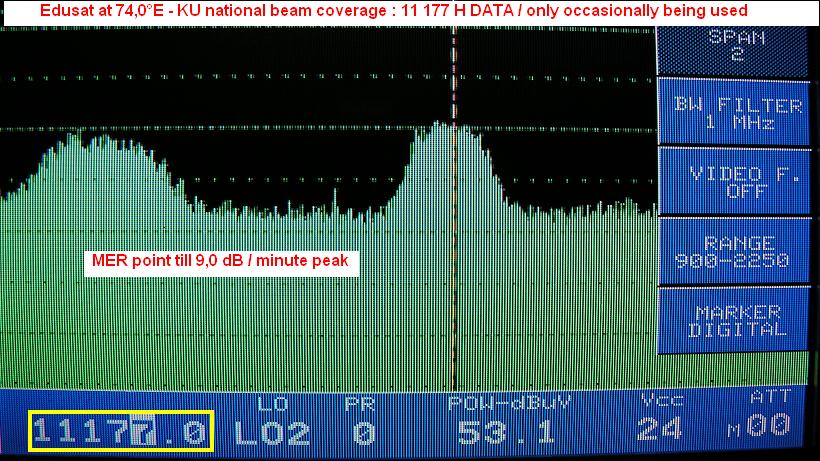Click the POW-dBuV reading 53.1
Screen dimensions: 820x461
[506, 433]
